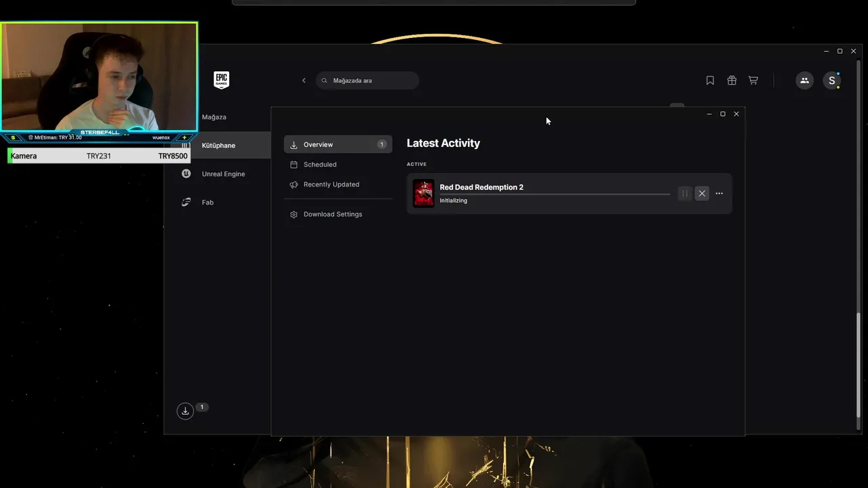
Task: Go back with the arrow beside search
Action: coord(304,81)
